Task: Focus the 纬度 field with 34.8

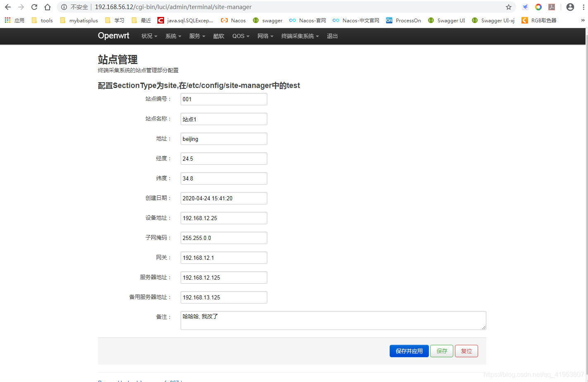Action: click(224, 178)
